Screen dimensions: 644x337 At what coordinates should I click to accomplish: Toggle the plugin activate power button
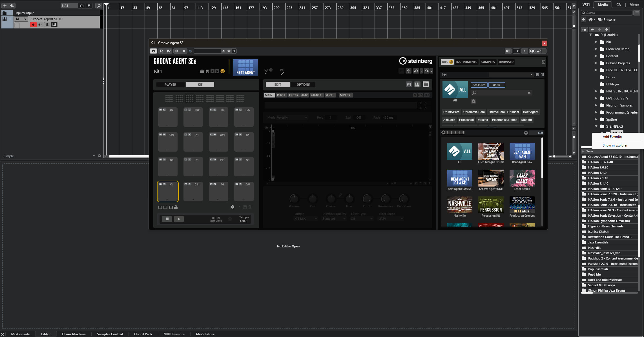[153, 51]
